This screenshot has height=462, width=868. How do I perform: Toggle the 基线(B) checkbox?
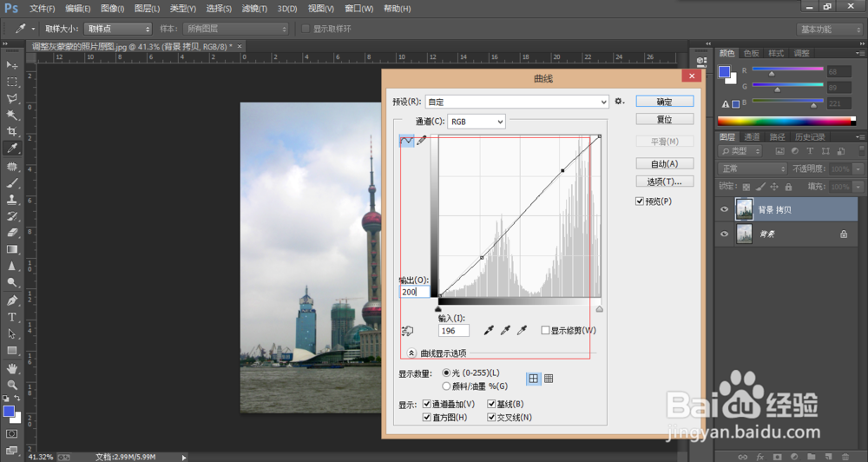coord(491,404)
